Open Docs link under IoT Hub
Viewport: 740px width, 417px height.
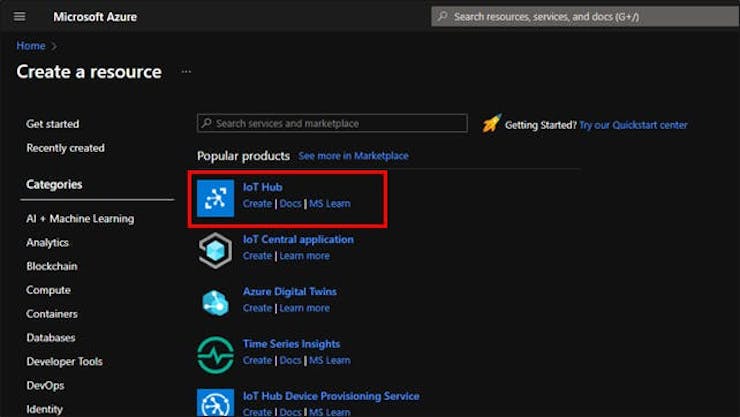[290, 203]
